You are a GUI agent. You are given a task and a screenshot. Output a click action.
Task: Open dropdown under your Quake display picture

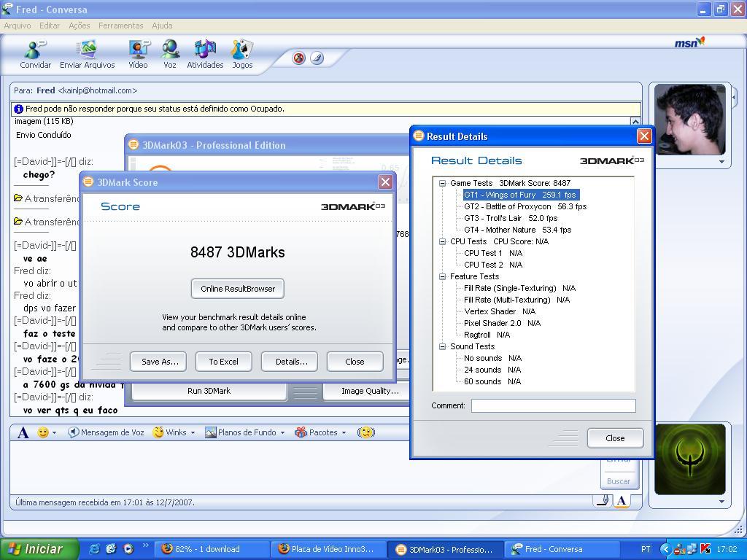721,502
